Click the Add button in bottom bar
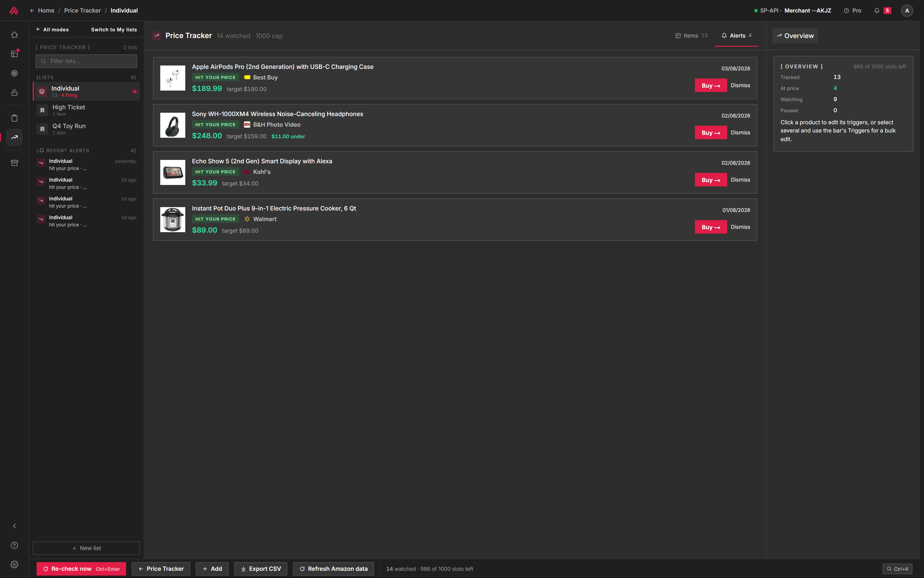The image size is (924, 578). 212,569
